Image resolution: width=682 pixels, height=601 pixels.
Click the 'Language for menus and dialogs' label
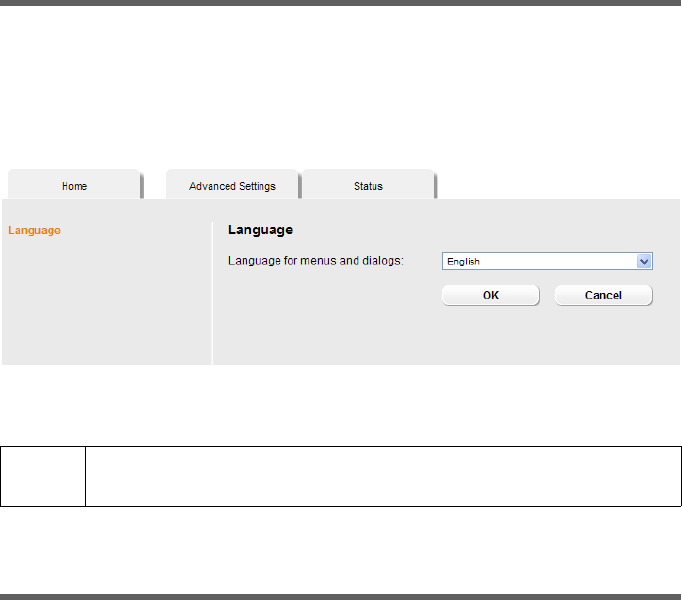pyautogui.click(x=315, y=261)
